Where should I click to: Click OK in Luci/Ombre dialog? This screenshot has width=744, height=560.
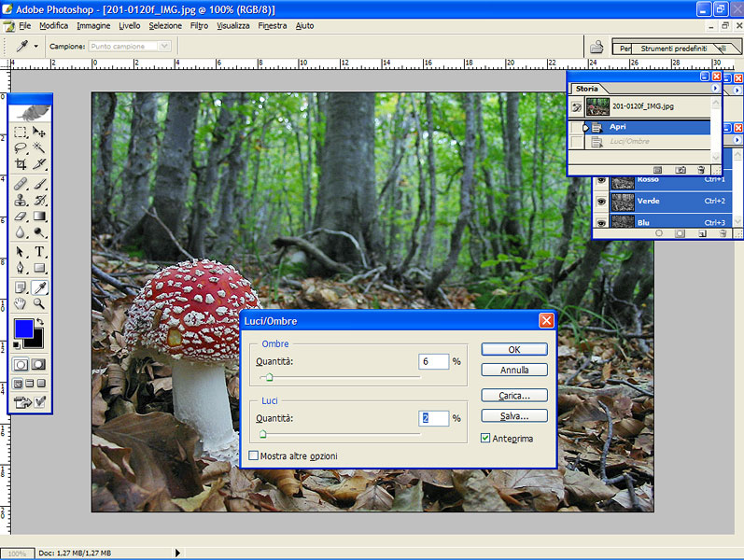point(514,349)
